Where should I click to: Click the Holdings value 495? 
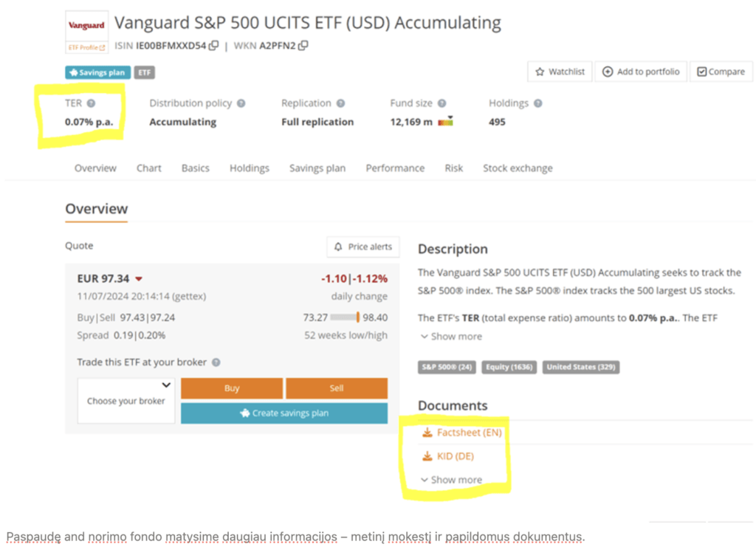pyautogui.click(x=497, y=122)
